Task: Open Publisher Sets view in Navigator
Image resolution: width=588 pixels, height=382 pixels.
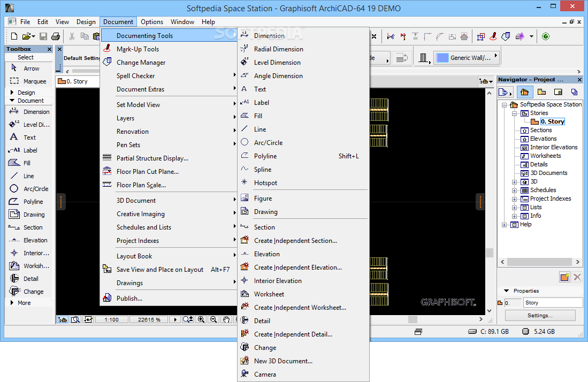Action: coord(574,92)
